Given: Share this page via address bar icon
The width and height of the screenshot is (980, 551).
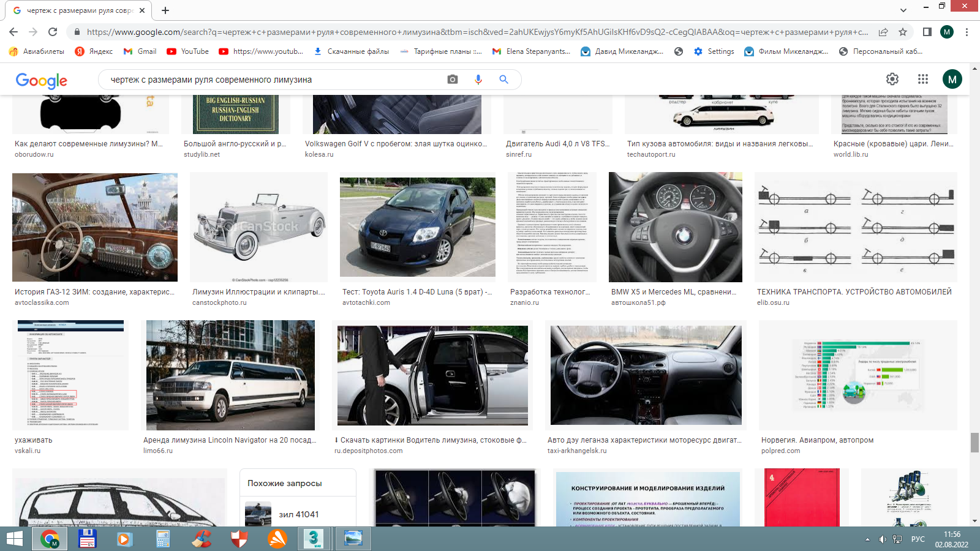Looking at the screenshot, I should (883, 32).
